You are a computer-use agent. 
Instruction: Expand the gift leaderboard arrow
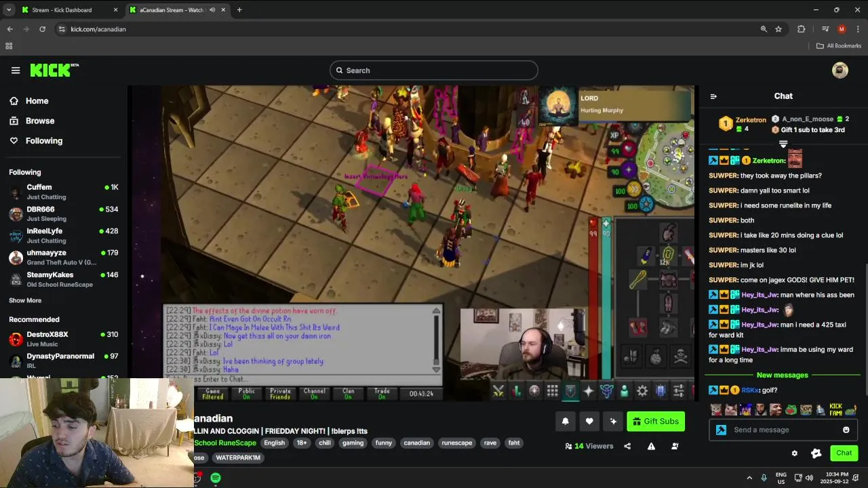pos(783,144)
